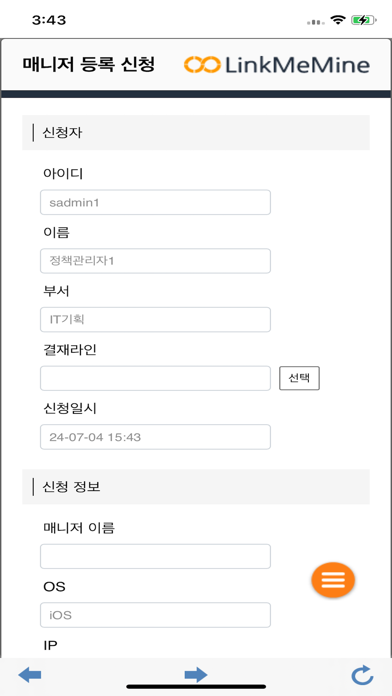Image resolution: width=392 pixels, height=696 pixels.
Task: Tap the battery charging status icon
Action: pos(364,20)
